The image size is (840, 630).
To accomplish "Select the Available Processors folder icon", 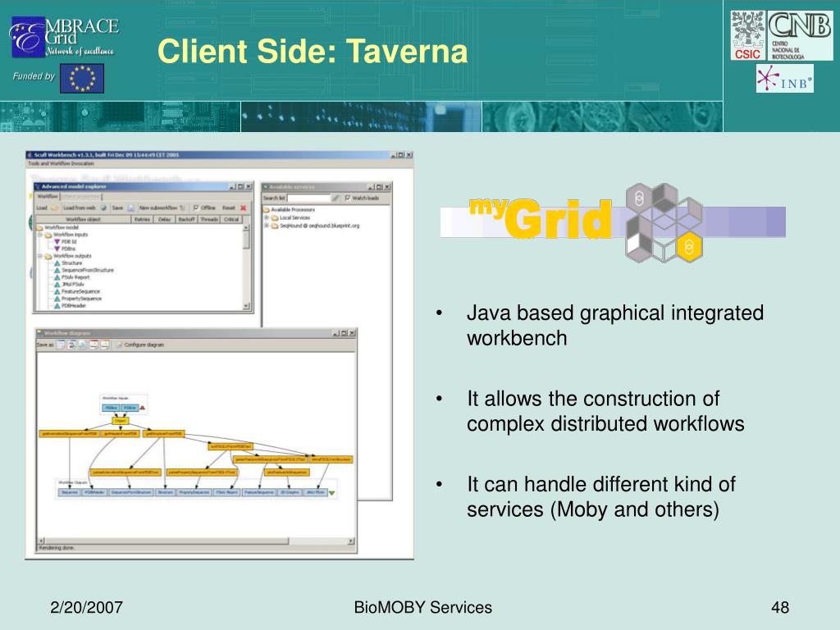I will 267,210.
